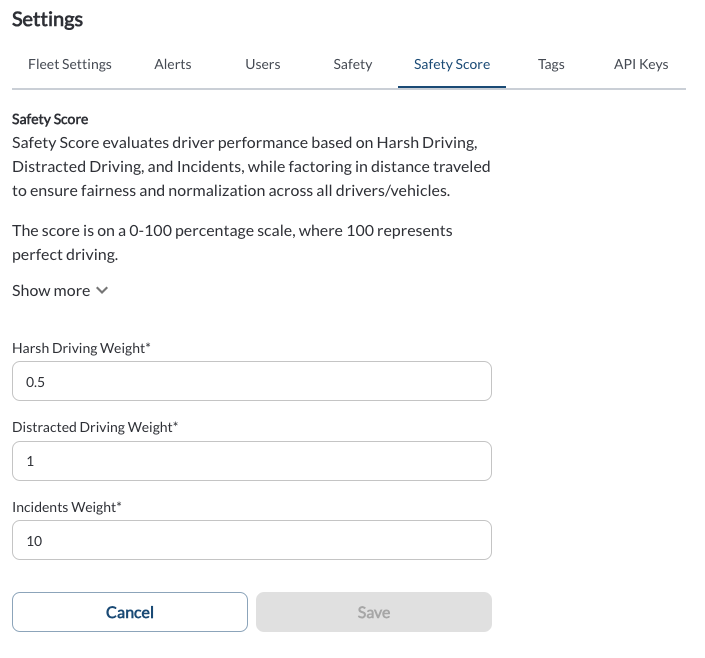
Task: Switch to the Alerts tab
Action: coord(173,64)
